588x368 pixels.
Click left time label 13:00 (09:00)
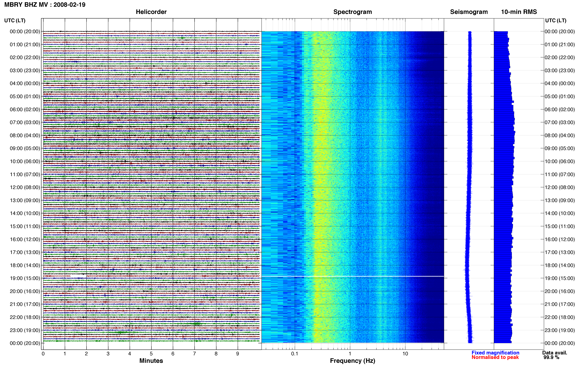25,200
